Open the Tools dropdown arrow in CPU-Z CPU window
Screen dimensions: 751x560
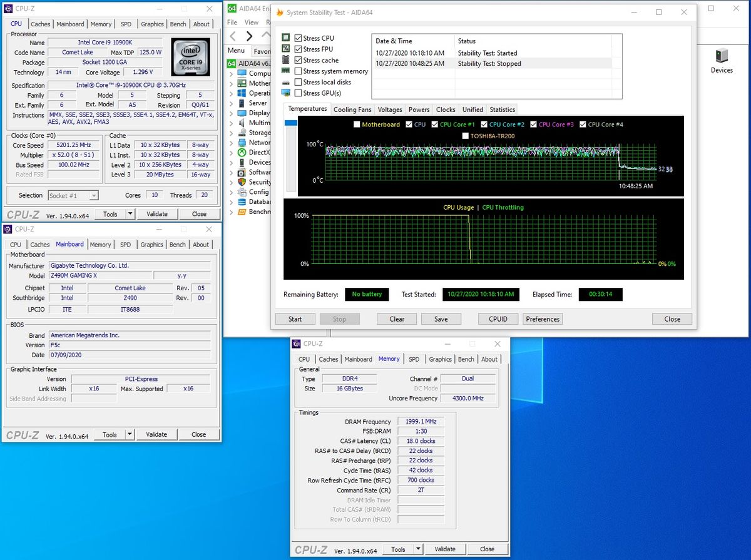[130, 214]
